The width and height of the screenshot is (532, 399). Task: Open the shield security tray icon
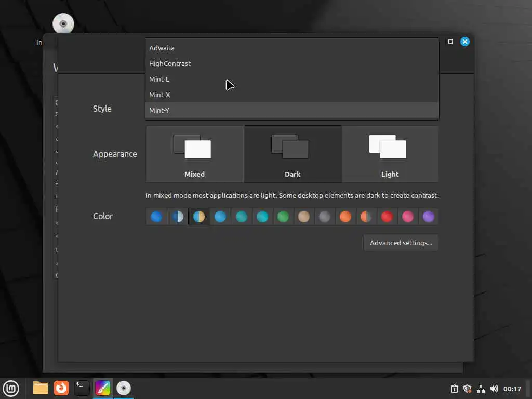tap(468, 389)
